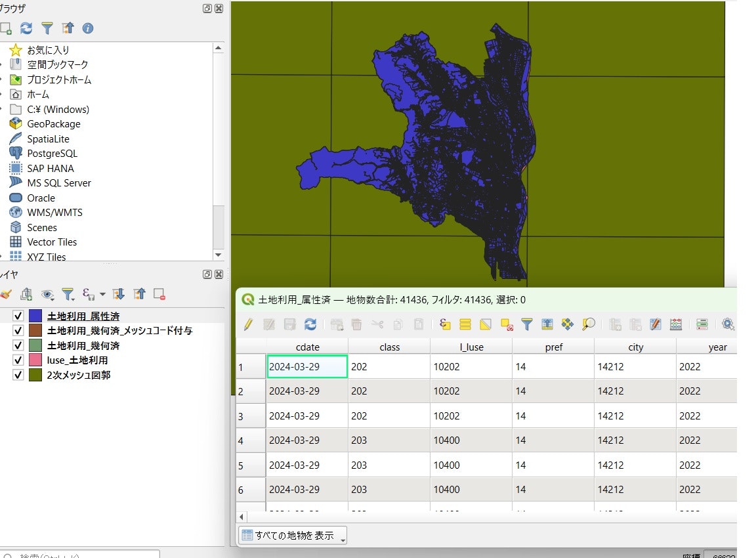
Task: Sort table by l_luse column header
Action: [471, 347]
